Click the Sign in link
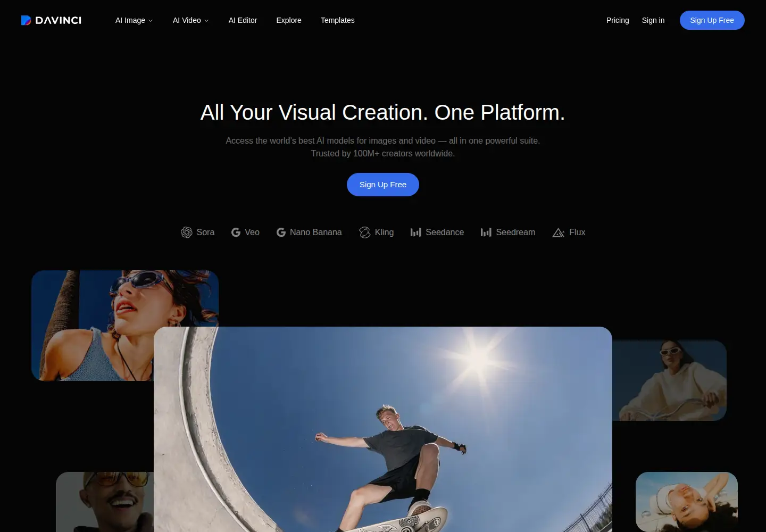 pos(653,20)
